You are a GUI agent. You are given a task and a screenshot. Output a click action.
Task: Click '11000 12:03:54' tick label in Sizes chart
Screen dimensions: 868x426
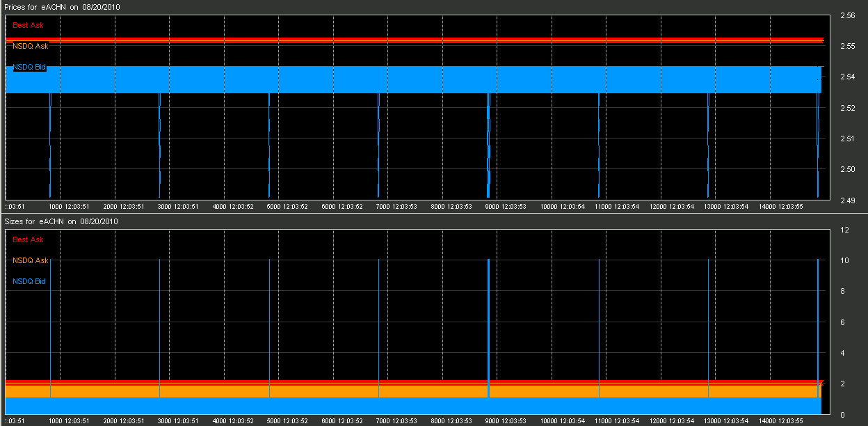[x=618, y=421]
